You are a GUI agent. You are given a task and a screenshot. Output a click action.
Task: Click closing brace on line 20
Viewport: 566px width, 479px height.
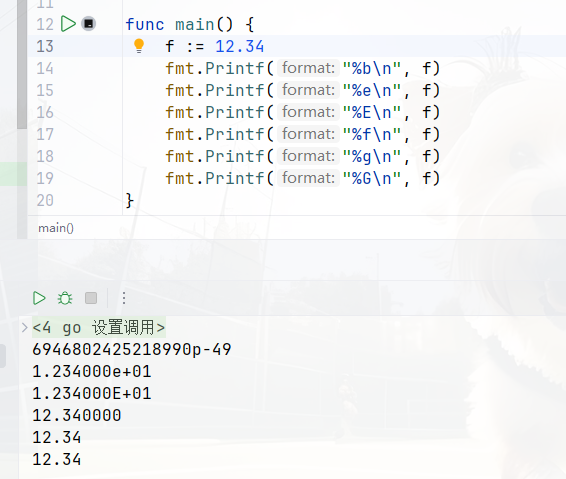[x=129, y=200]
